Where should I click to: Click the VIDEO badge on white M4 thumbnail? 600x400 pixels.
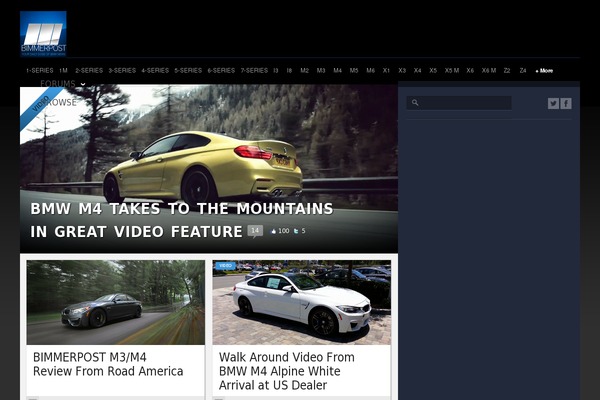pos(225,266)
